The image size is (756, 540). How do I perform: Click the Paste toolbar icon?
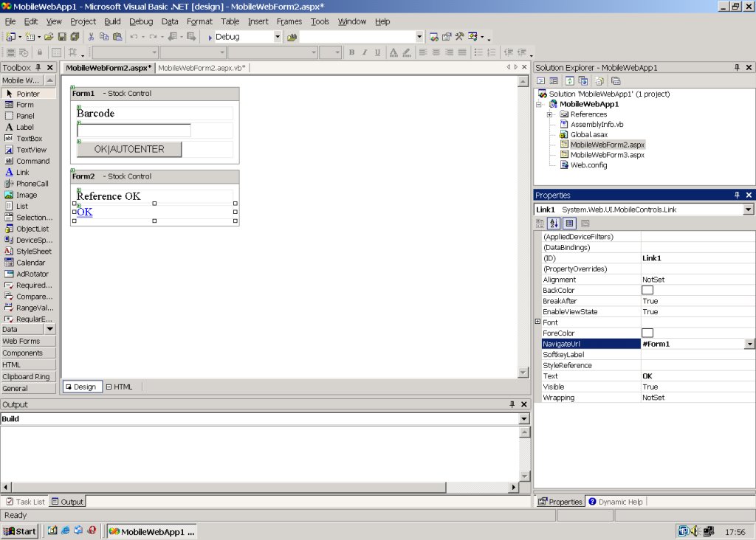tap(117, 37)
